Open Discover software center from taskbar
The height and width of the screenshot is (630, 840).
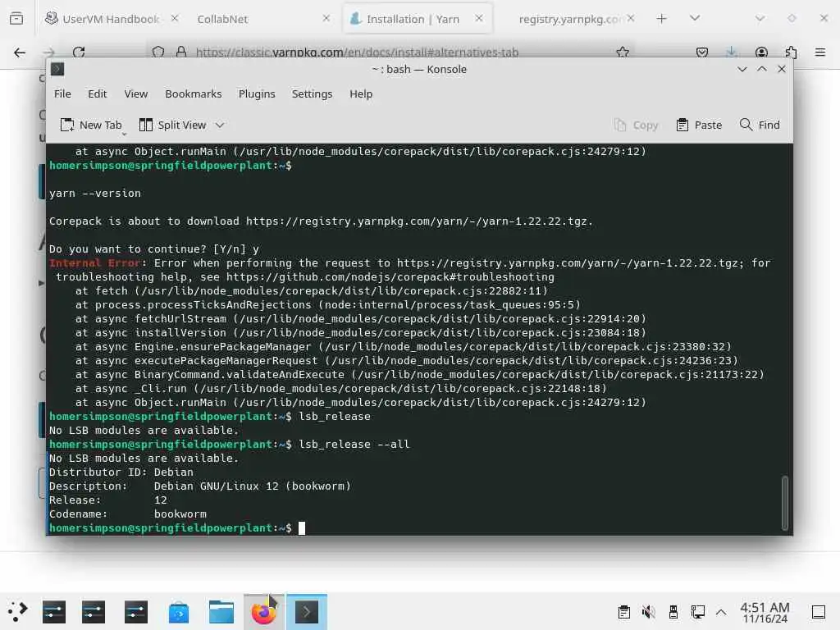[x=178, y=612]
